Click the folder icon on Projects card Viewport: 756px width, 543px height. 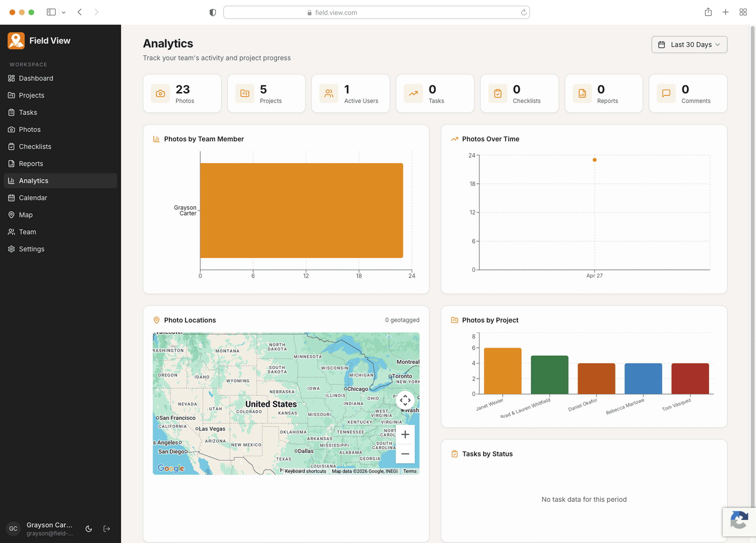click(x=245, y=94)
